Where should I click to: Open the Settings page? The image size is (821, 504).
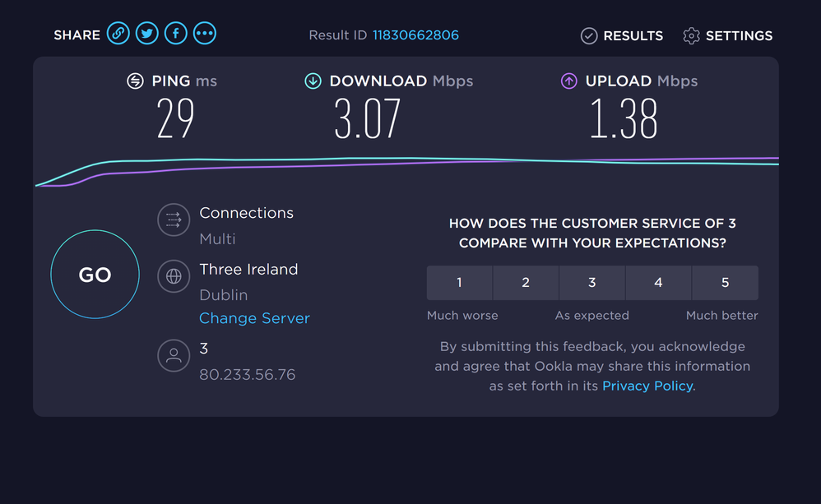point(727,35)
